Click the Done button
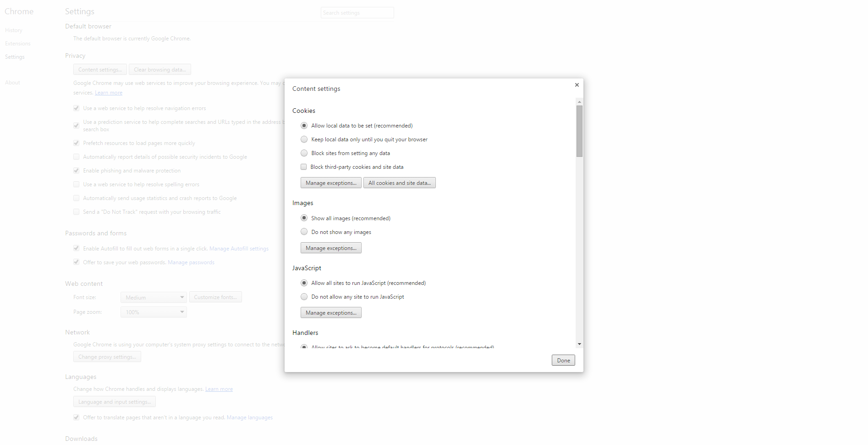 click(x=563, y=361)
